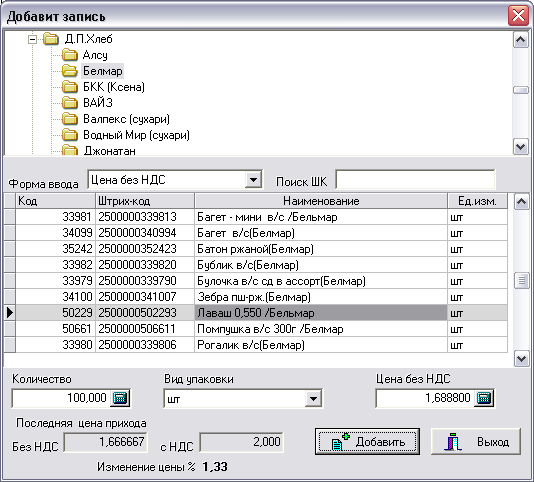Open calculator icon beside Цена без НДС field
The height and width of the screenshot is (482, 534).
pos(484,398)
